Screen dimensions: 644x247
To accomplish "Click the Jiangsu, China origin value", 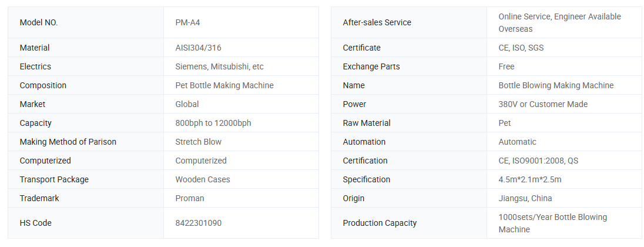I will point(525,198).
